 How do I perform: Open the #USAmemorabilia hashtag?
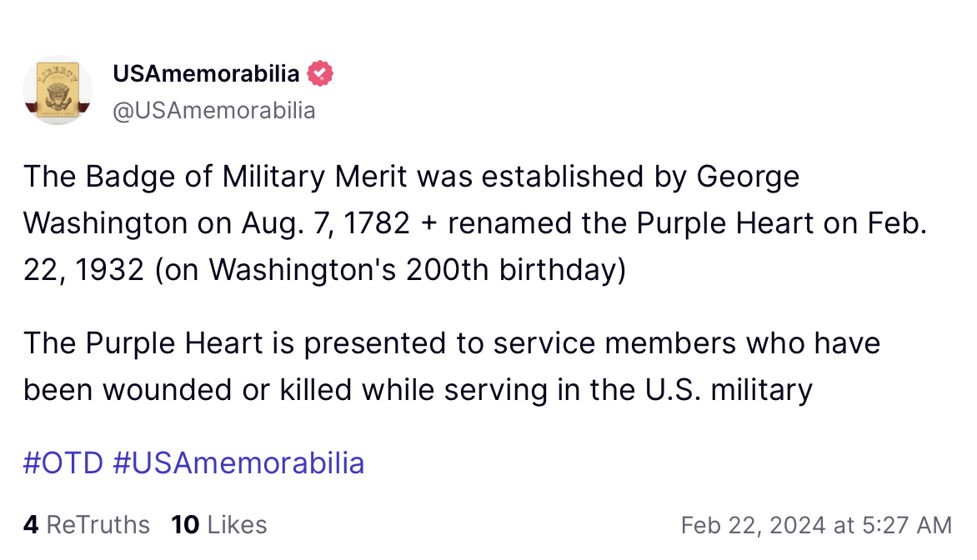(238, 463)
